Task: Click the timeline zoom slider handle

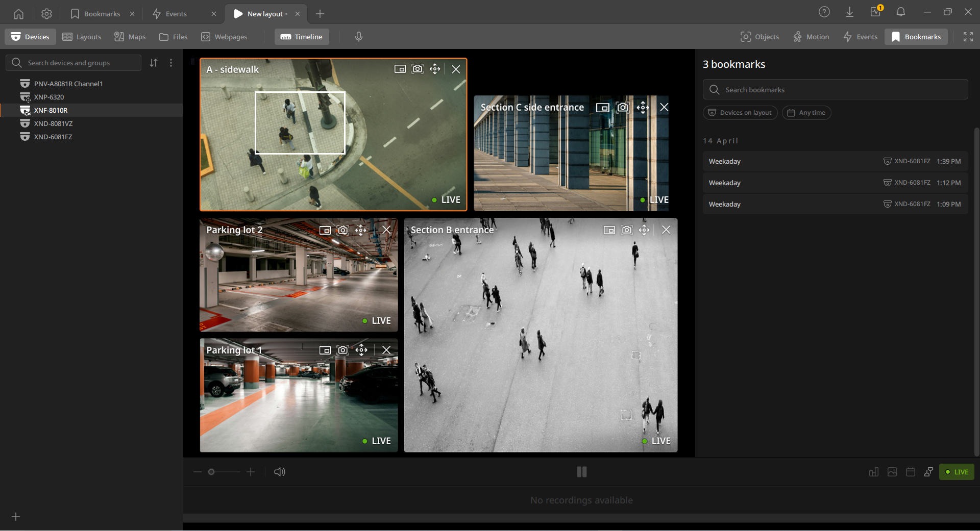Action: (x=211, y=472)
